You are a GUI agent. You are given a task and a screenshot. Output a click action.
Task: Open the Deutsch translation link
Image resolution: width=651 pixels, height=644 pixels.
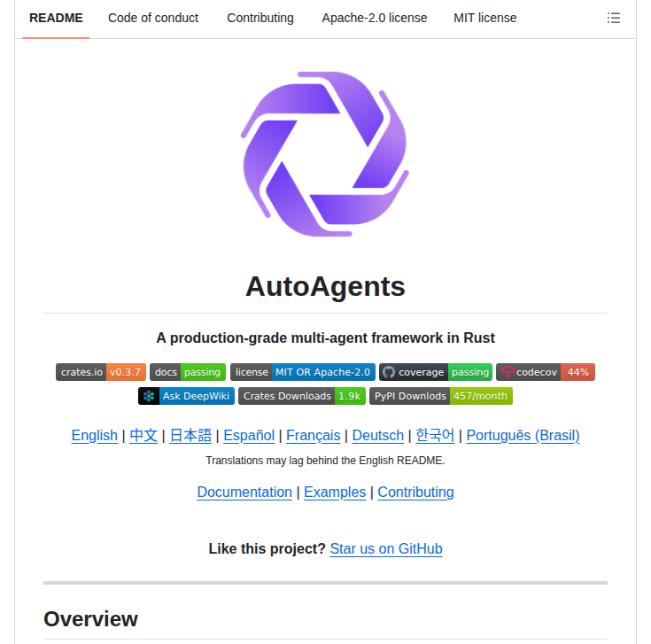[378, 436]
